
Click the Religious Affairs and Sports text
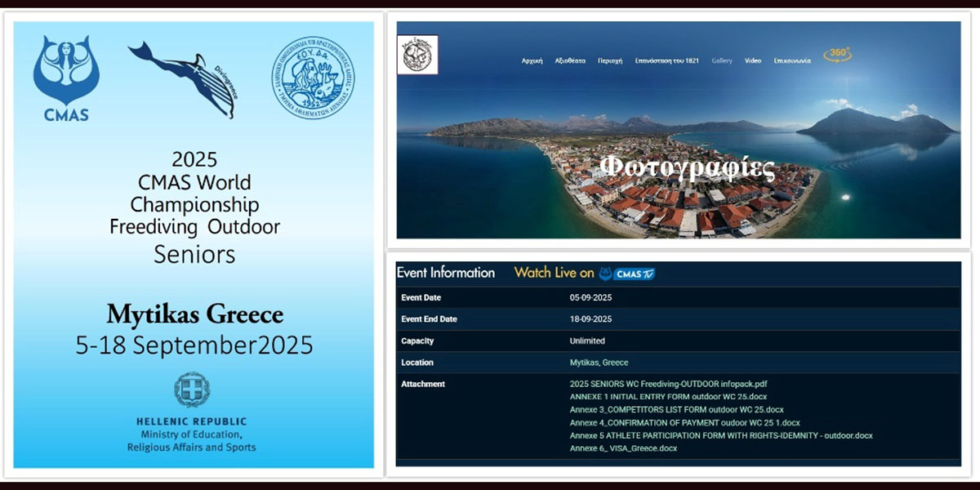pyautogui.click(x=191, y=448)
